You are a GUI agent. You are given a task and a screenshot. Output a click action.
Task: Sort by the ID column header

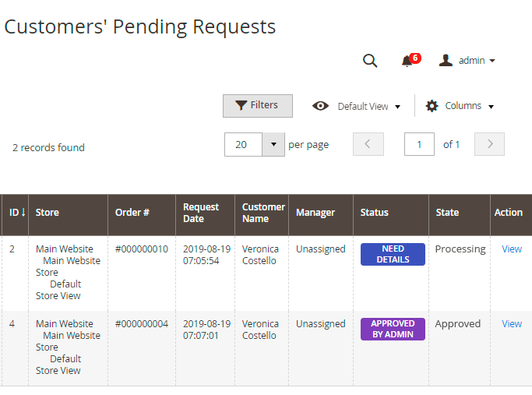(x=16, y=213)
